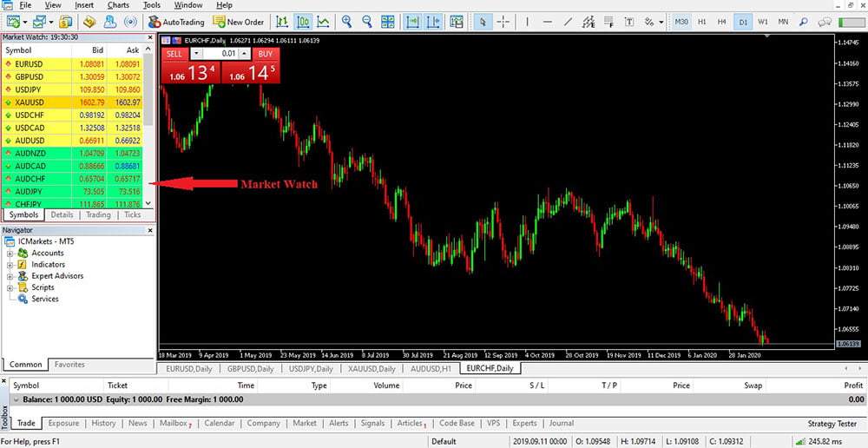Select the trendline drawing tool
Image resolution: width=868 pixels, height=448 pixels.
point(568,23)
